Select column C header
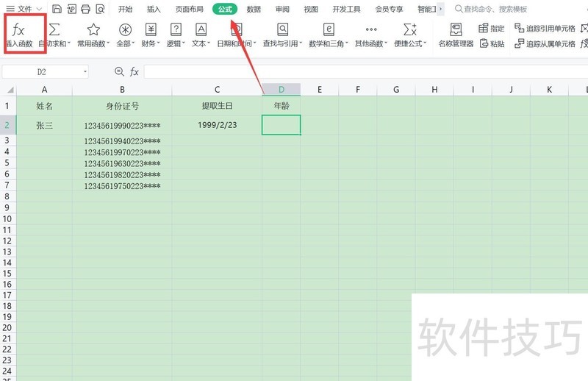 pos(217,90)
